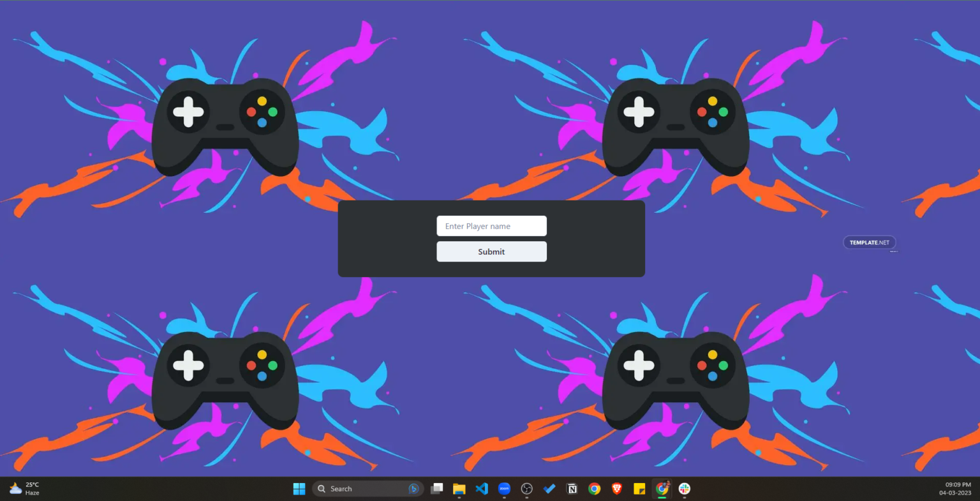980x501 pixels.
Task: Open the Brave browser
Action: [x=616, y=488]
